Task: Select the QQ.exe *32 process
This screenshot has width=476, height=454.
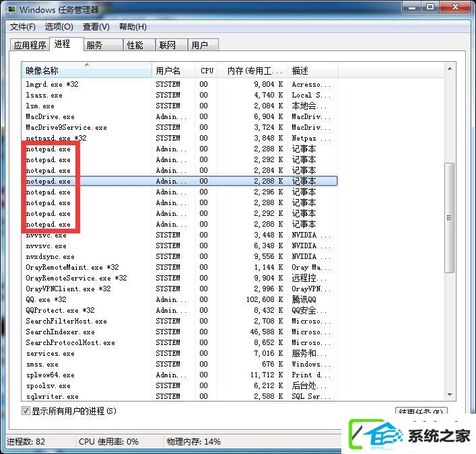Action: point(180,299)
